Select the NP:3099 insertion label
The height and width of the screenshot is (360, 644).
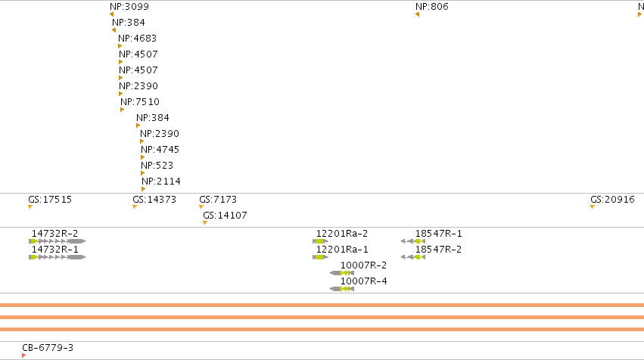point(129,7)
